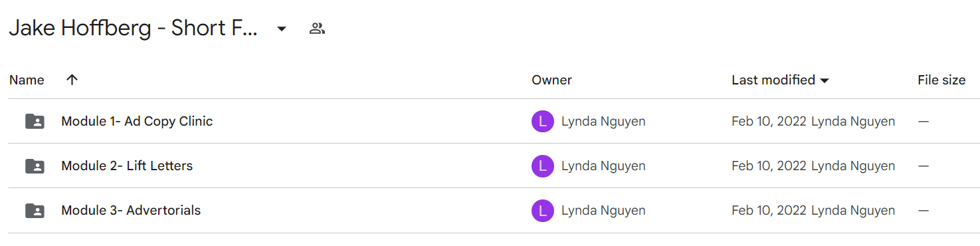Click the File size column header

[941, 80]
